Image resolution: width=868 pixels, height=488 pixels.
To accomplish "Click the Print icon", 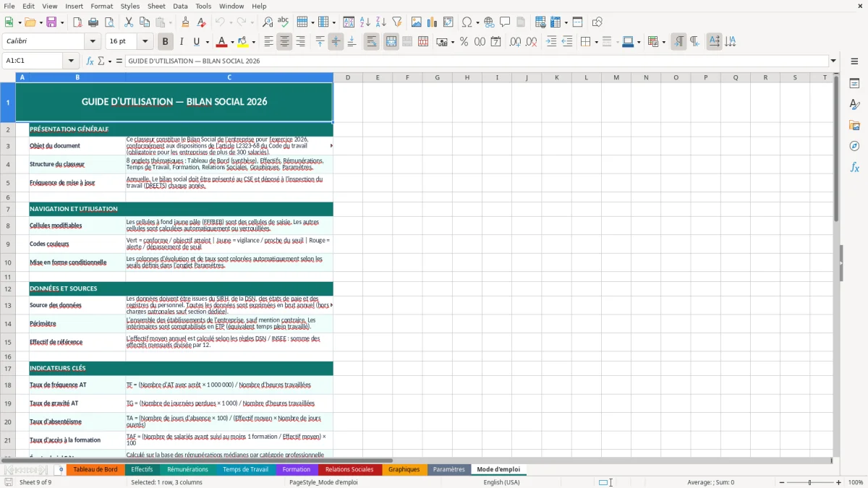I will (x=93, y=22).
